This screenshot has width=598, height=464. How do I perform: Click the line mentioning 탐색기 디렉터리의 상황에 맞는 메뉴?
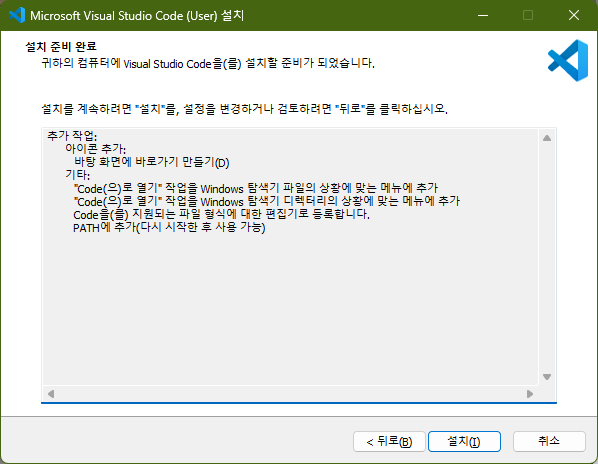click(x=267, y=201)
